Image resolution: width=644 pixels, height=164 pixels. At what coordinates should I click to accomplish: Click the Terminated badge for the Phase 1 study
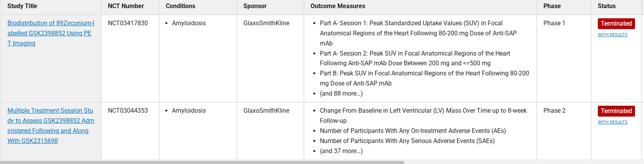[616, 24]
